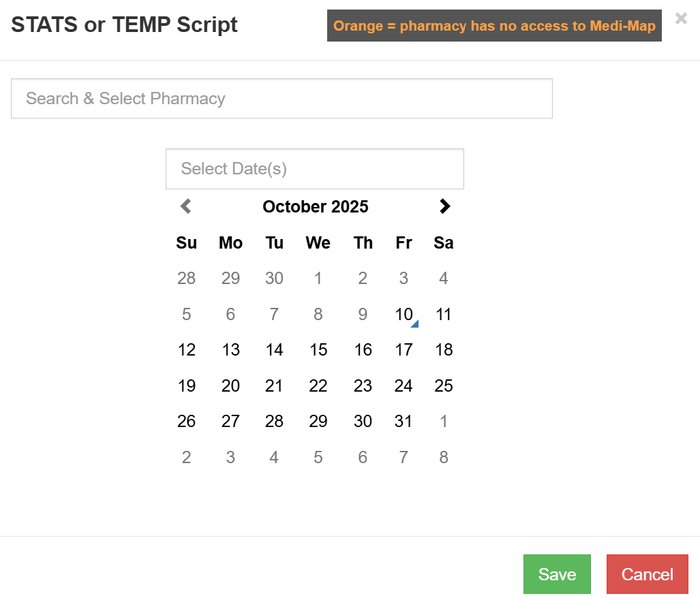The width and height of the screenshot is (700, 598).
Task: Cancel the script dialog
Action: coord(647,574)
